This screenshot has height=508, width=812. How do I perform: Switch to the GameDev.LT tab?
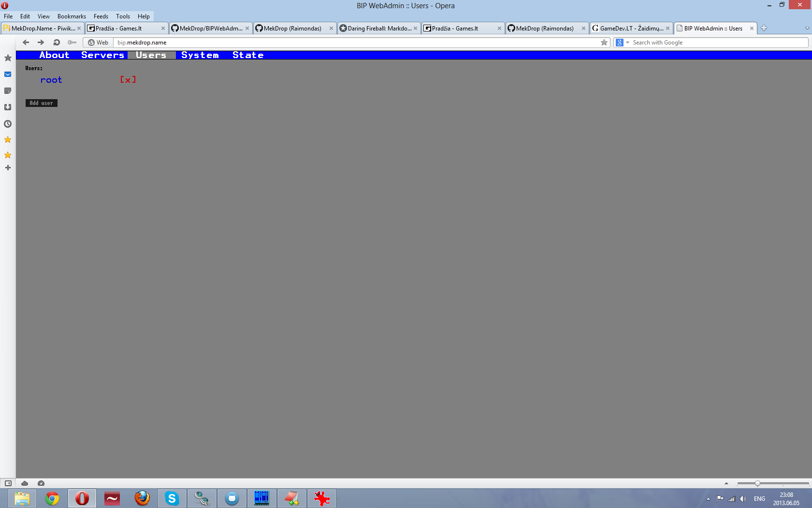pos(631,28)
